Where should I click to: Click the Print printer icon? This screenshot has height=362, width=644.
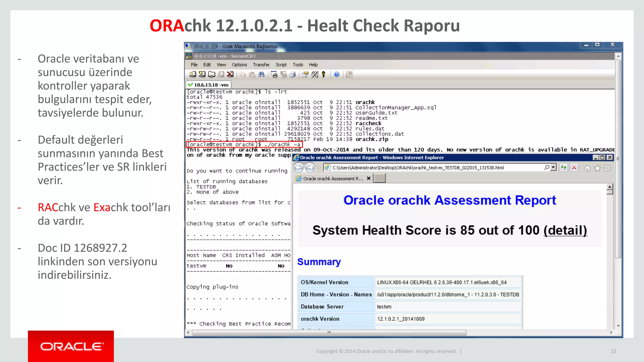(293, 74)
